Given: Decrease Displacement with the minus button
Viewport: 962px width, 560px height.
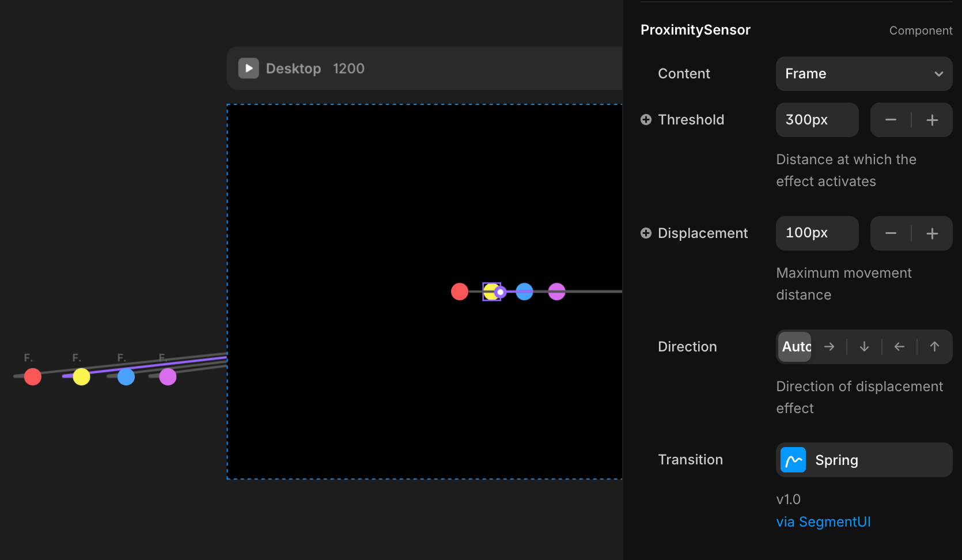Looking at the screenshot, I should (891, 233).
